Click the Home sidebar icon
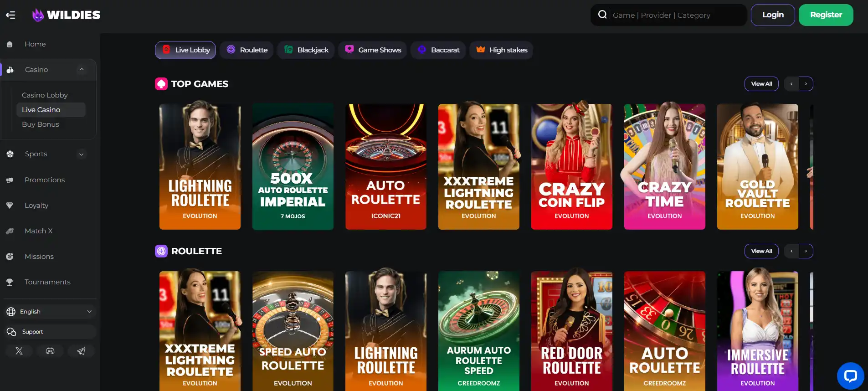868x391 pixels. click(10, 44)
